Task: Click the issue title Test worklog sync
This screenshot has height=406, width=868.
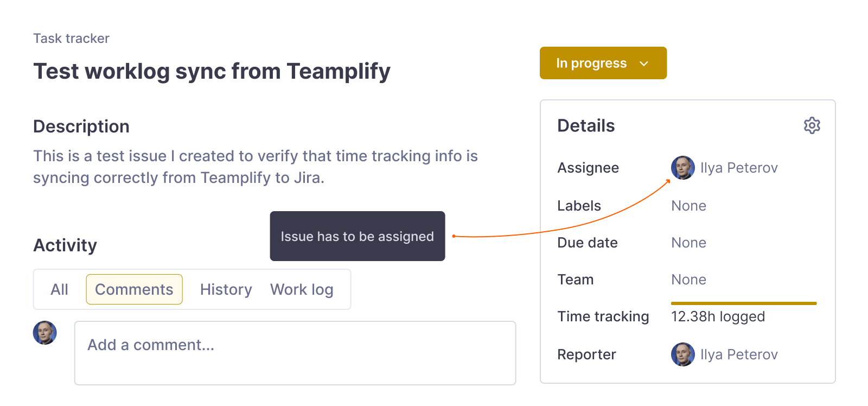Action: [212, 71]
